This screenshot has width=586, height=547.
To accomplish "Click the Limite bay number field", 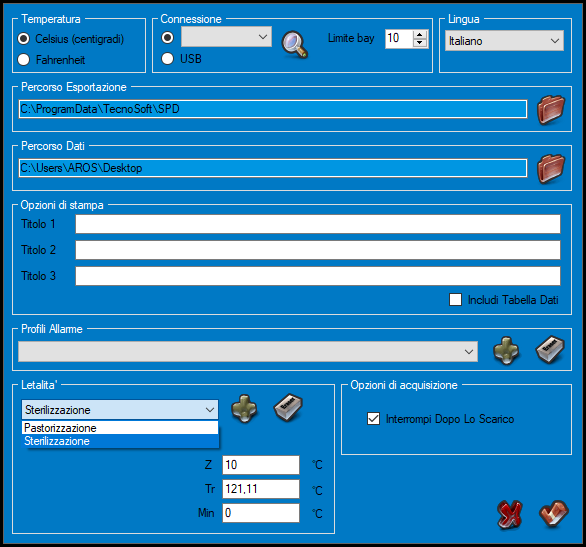I will (x=399, y=38).
